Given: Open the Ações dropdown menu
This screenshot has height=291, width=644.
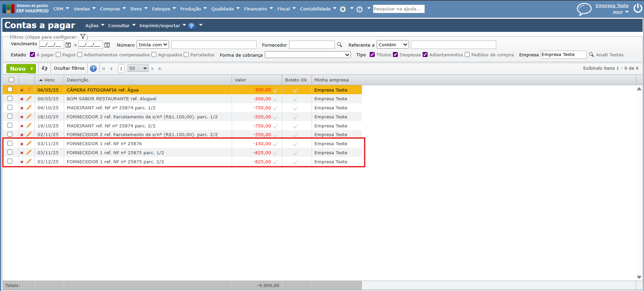Looking at the screenshot, I should (95, 26).
